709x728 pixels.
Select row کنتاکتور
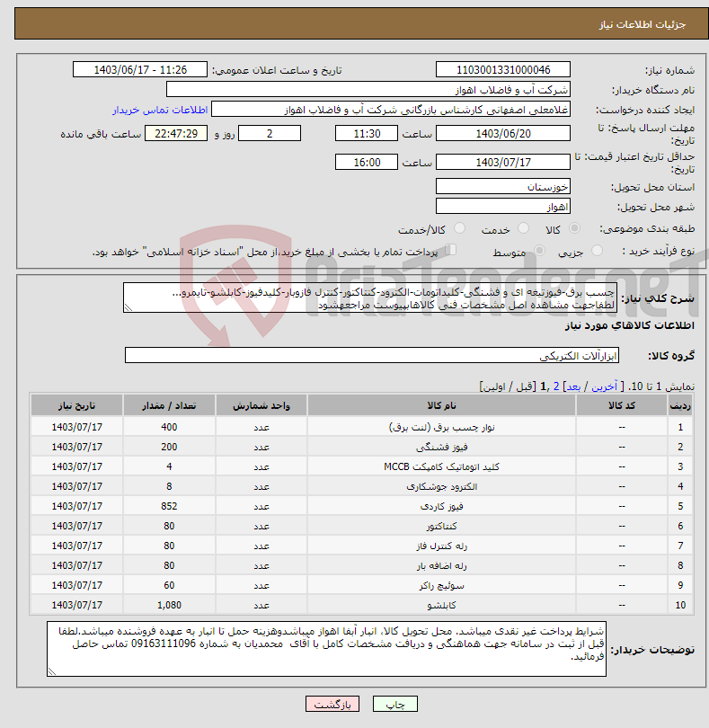[362, 526]
